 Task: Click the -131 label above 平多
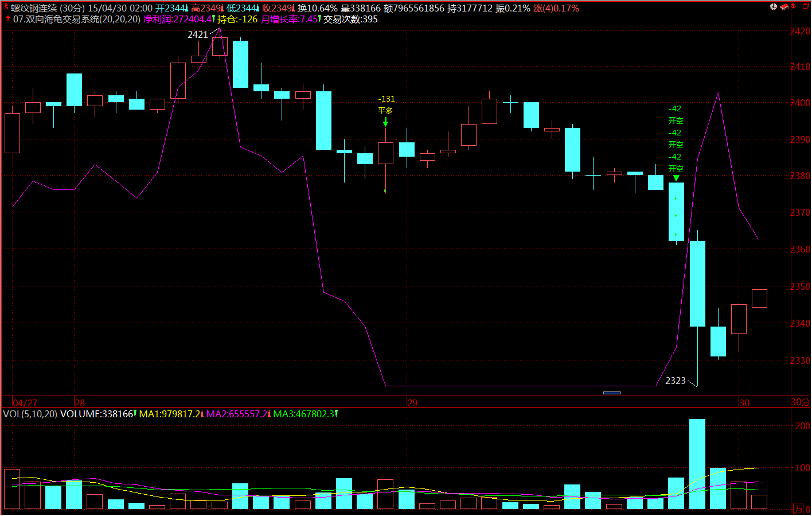[x=387, y=99]
